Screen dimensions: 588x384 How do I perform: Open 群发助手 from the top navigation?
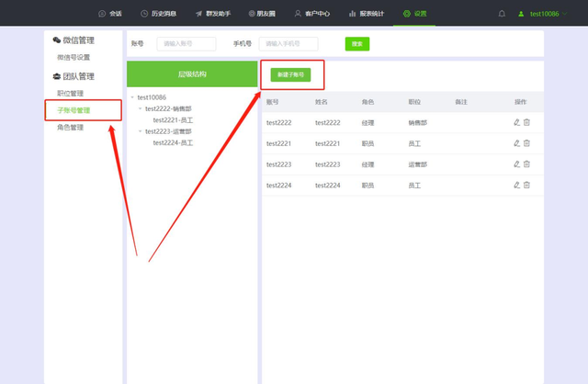click(213, 14)
